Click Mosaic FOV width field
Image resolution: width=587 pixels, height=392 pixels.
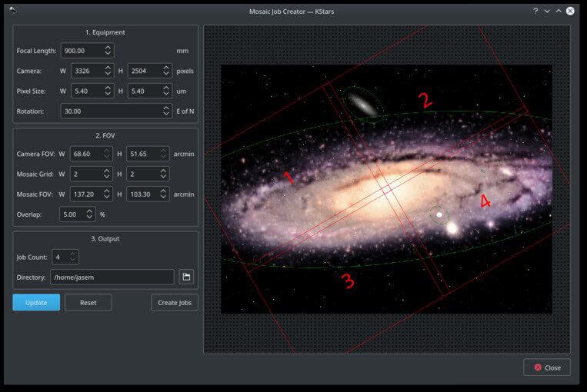[x=92, y=194]
